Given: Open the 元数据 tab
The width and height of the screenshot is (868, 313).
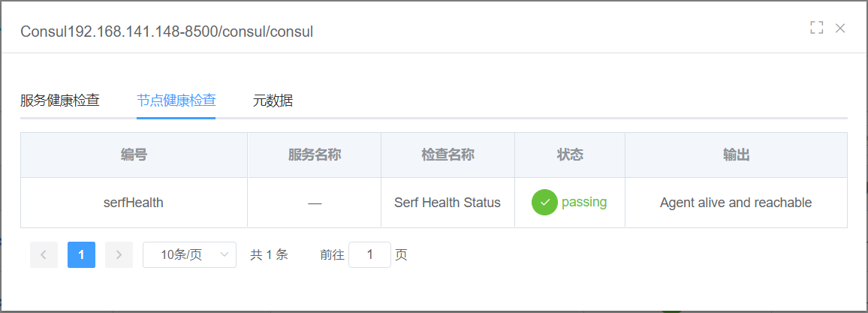Looking at the screenshot, I should tap(273, 101).
